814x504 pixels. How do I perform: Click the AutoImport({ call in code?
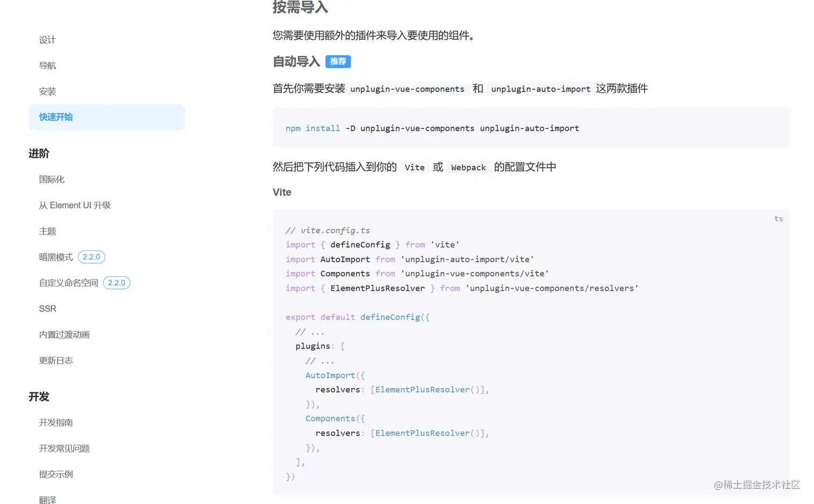(x=335, y=375)
